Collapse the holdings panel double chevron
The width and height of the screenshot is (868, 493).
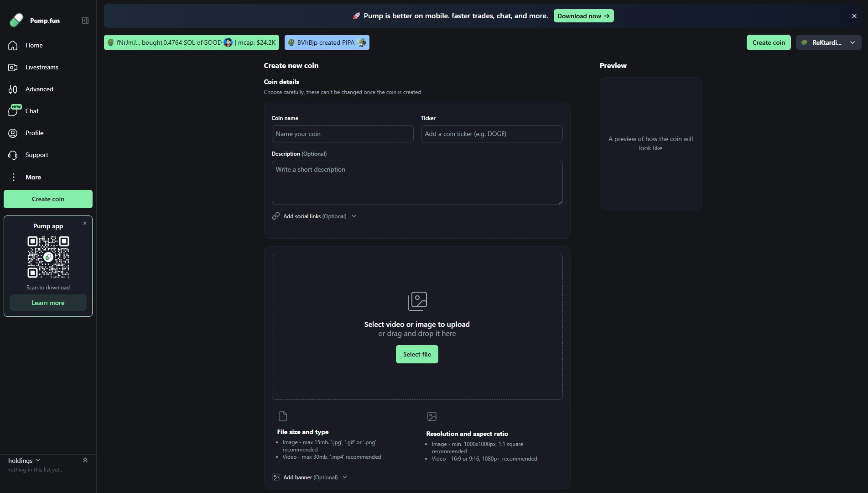click(x=85, y=460)
